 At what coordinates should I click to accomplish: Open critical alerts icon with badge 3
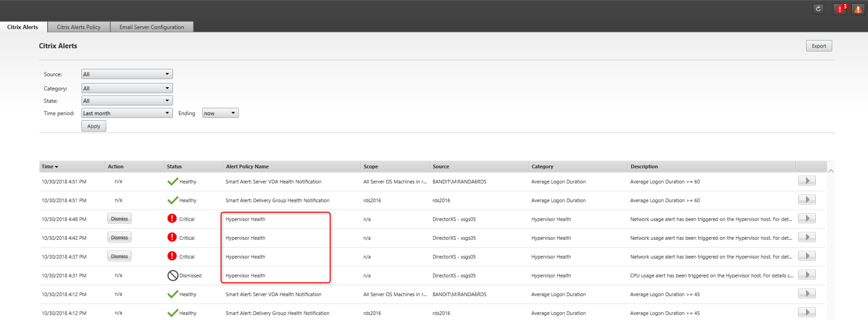click(840, 9)
